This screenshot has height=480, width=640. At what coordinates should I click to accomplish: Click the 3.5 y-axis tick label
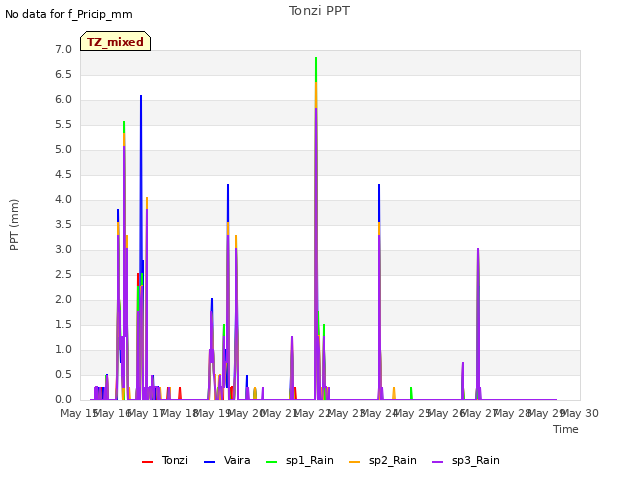tap(63, 224)
